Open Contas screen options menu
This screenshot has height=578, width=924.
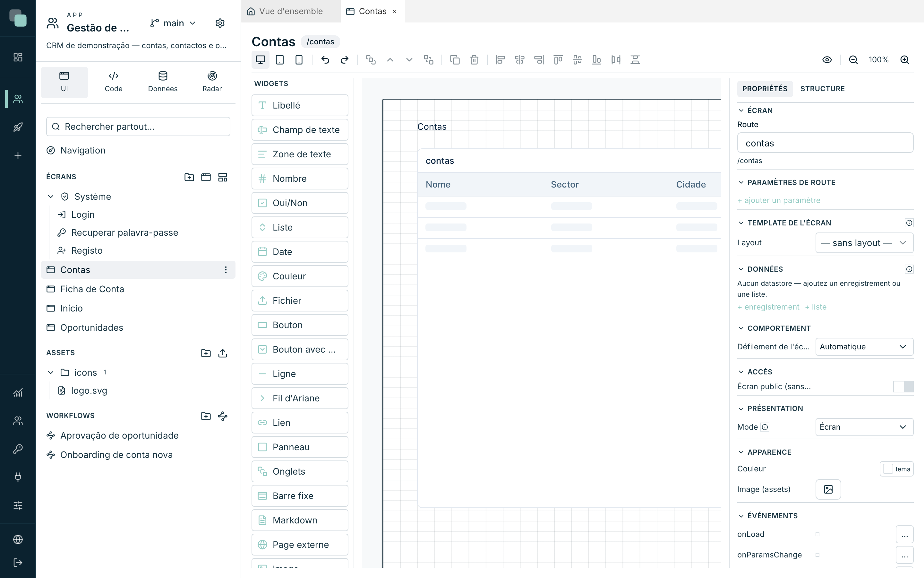(226, 270)
